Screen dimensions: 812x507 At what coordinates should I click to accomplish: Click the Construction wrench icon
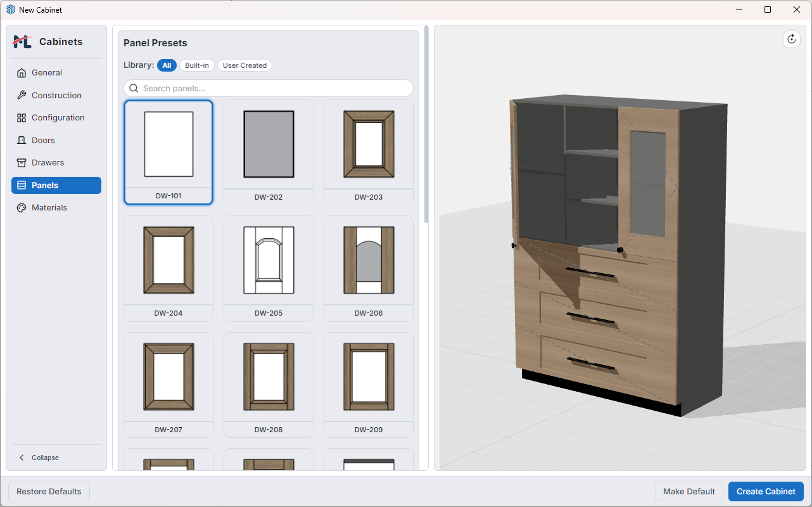point(22,95)
